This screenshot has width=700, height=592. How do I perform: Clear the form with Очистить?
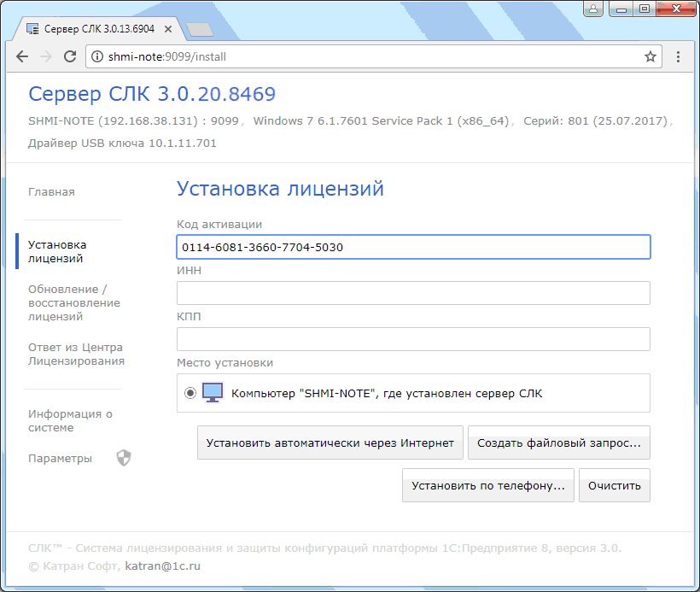point(614,484)
